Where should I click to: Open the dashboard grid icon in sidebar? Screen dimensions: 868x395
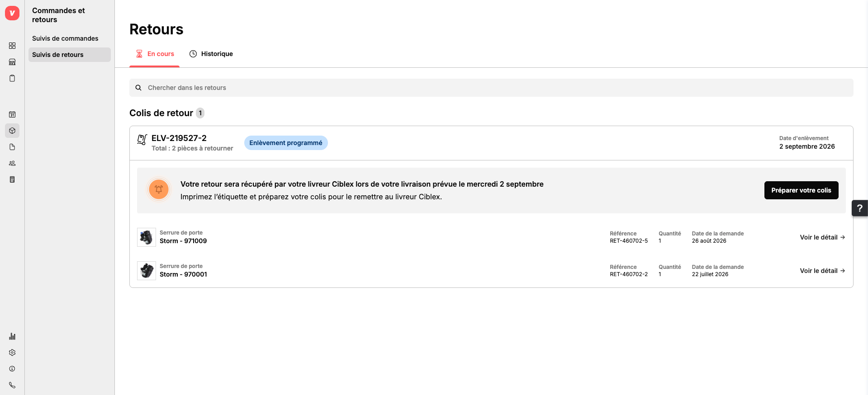tap(12, 46)
